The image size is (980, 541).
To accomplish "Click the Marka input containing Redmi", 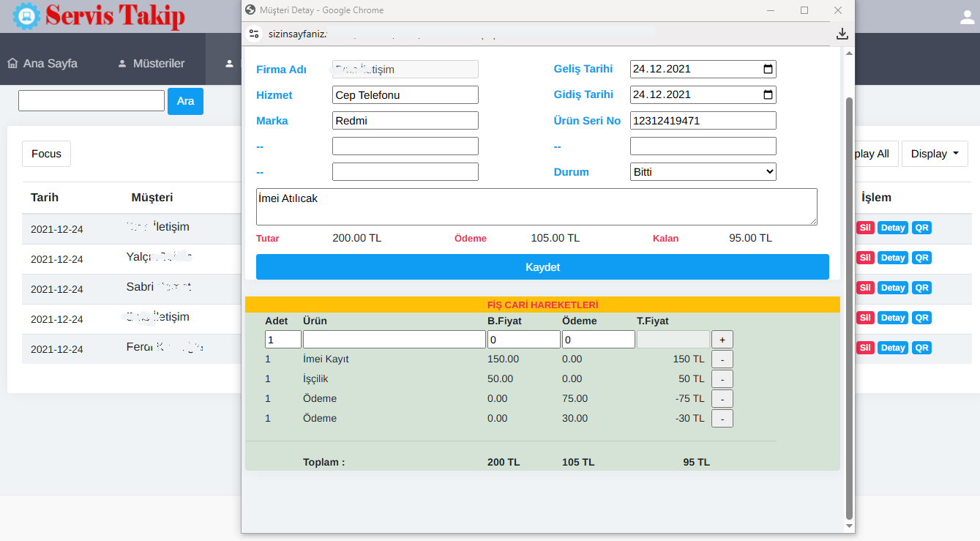I will point(405,121).
